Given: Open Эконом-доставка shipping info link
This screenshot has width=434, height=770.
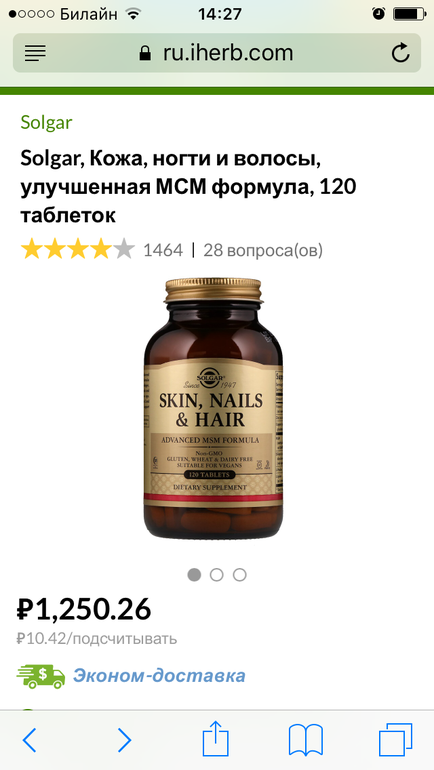Looking at the screenshot, I should (x=159, y=676).
